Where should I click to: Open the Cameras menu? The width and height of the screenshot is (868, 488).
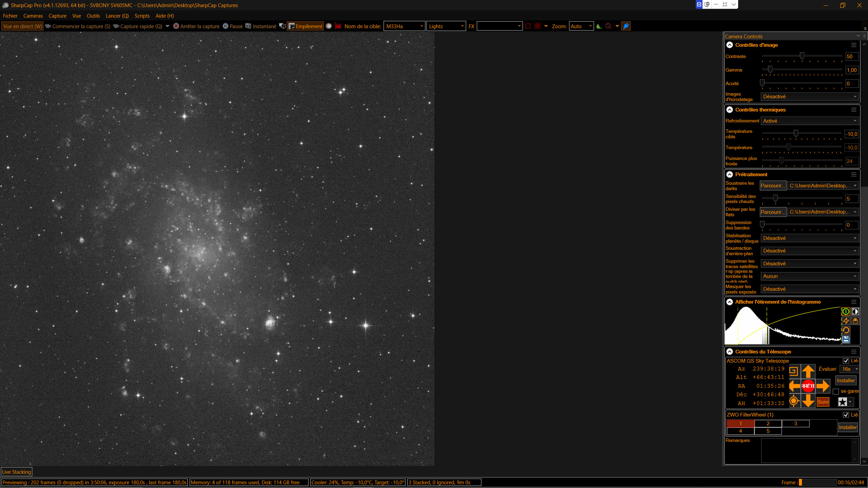click(33, 16)
